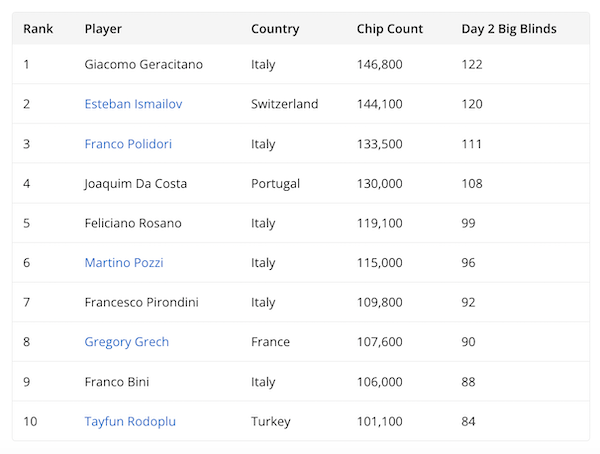Click Martino Pozzi player link

coord(124,263)
